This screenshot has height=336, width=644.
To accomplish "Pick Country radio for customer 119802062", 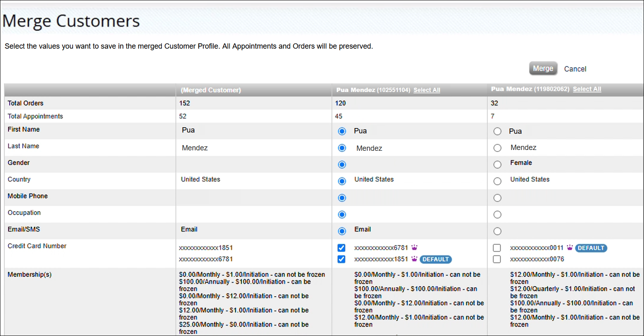I will [x=498, y=181].
